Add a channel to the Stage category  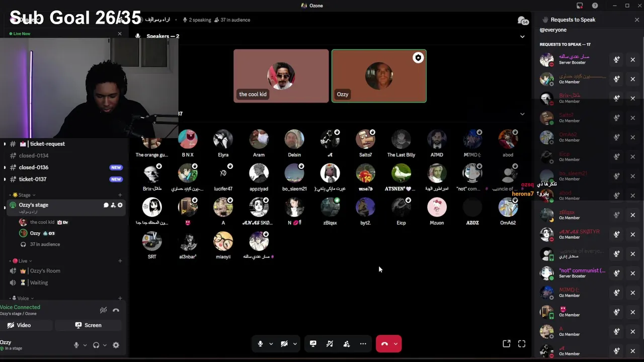coord(120,195)
